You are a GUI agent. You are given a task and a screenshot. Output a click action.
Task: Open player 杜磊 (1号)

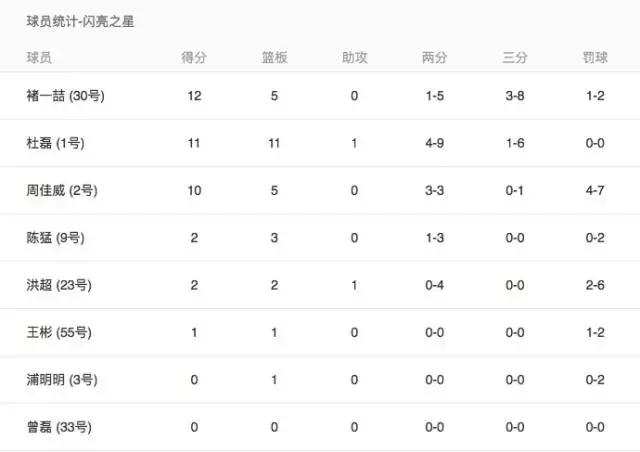point(55,143)
